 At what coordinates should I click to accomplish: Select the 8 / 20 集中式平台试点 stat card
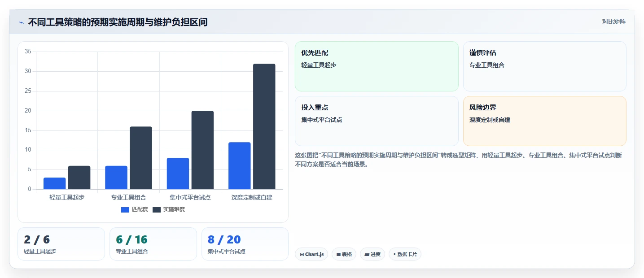245,244
